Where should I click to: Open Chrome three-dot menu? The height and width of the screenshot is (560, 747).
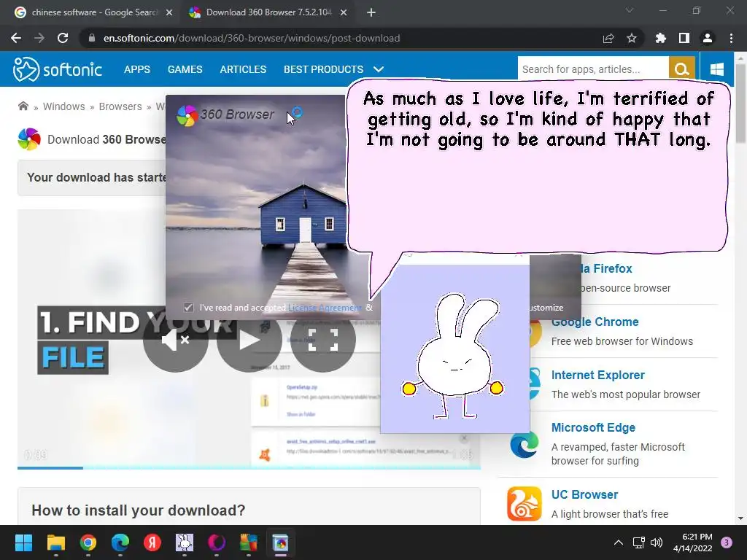(731, 38)
